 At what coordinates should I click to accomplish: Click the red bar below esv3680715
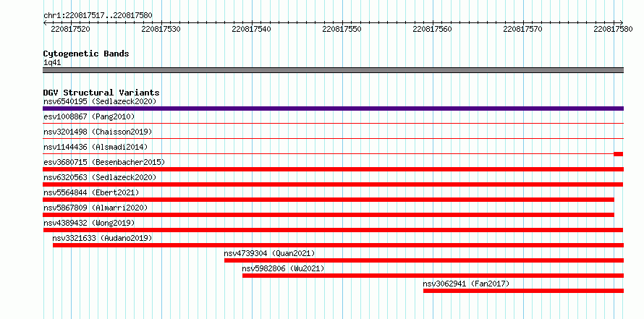333,169
